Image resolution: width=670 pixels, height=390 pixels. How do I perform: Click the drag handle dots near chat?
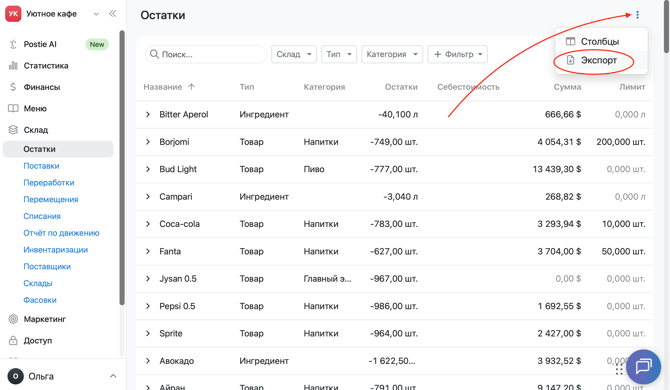pos(619,370)
